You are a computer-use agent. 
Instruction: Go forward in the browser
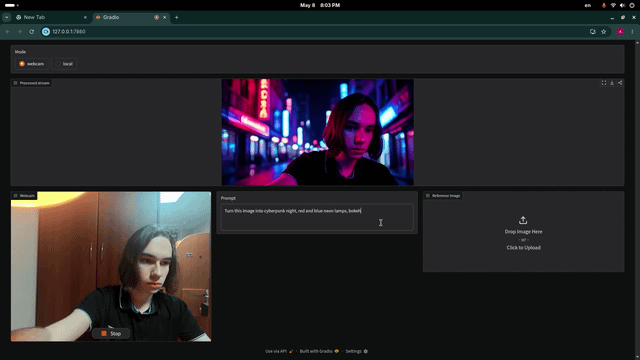tap(20, 31)
